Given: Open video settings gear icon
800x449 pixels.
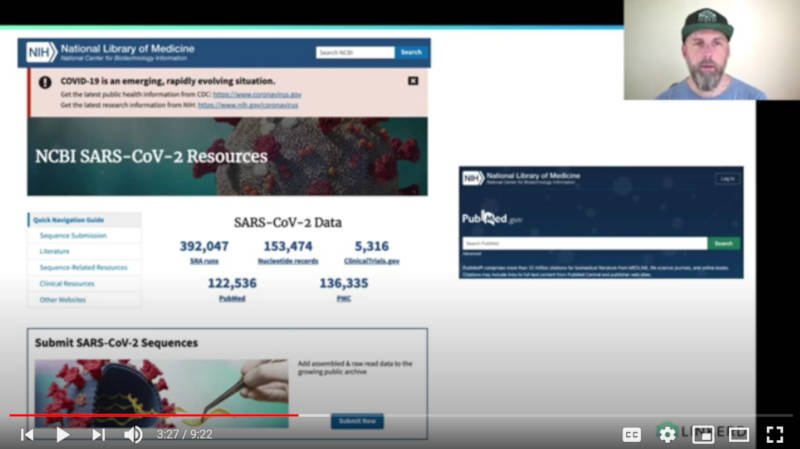Looking at the screenshot, I should point(667,435).
